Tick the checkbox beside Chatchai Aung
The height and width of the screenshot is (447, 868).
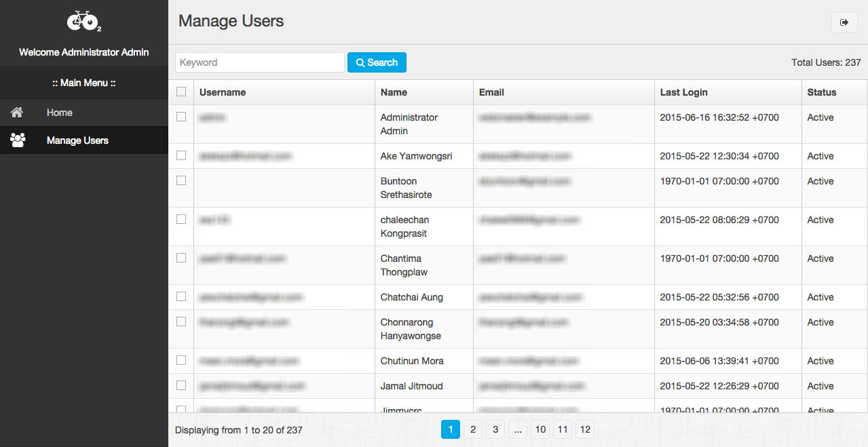[x=181, y=296]
